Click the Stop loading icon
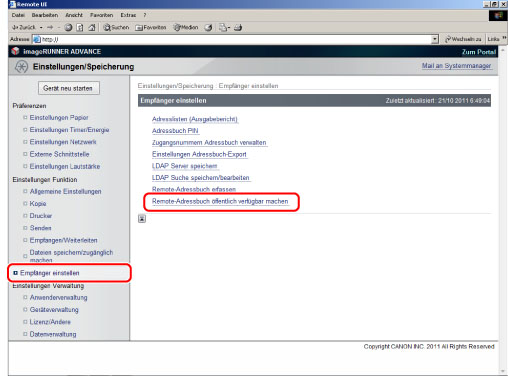Viewport: 508px width, 376px height. 68,28
